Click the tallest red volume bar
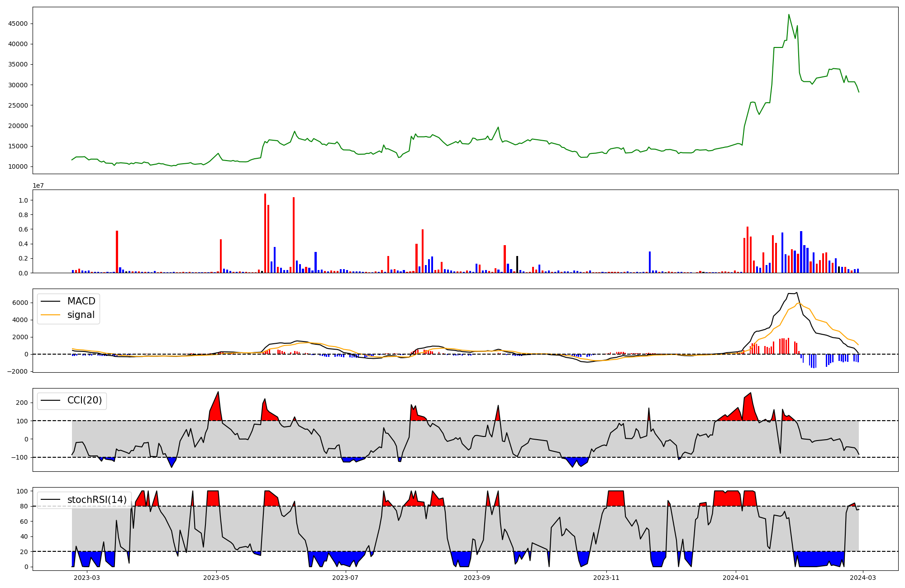 [x=265, y=233]
